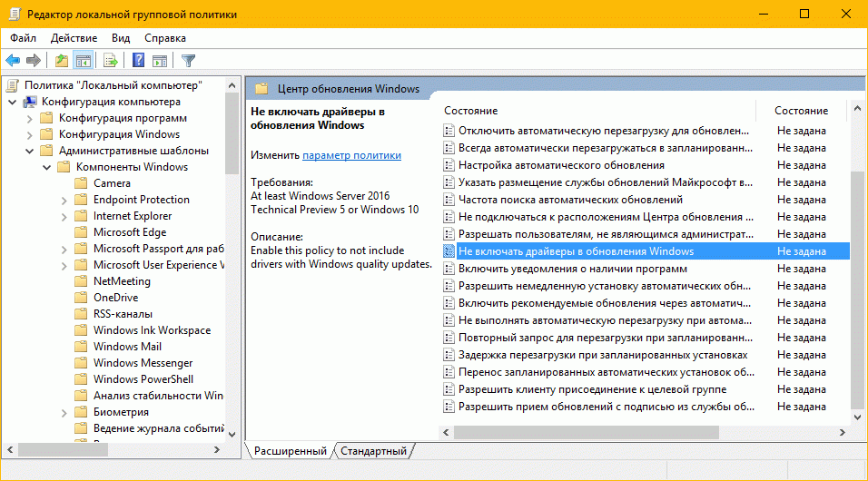Toggle the console tree show/hide icon

click(x=83, y=61)
